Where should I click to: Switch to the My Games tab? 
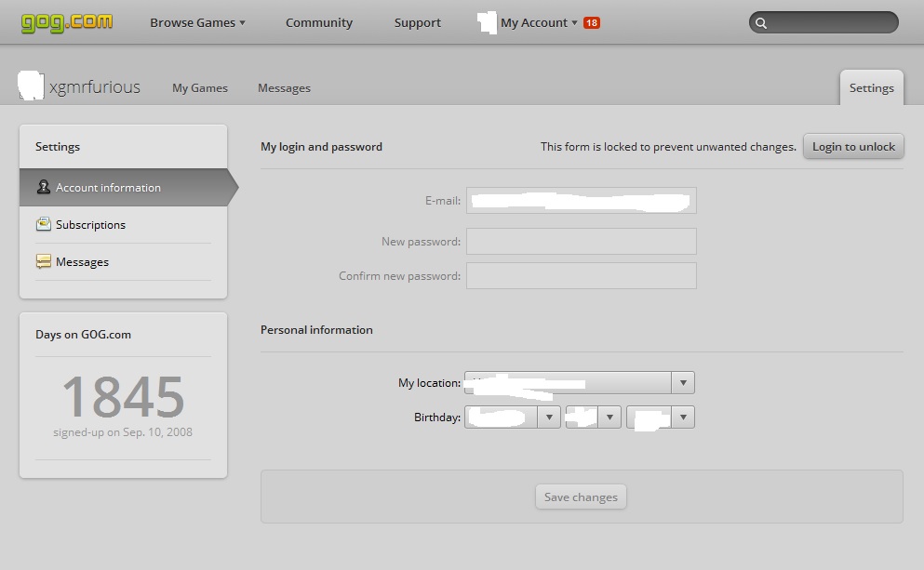[200, 87]
